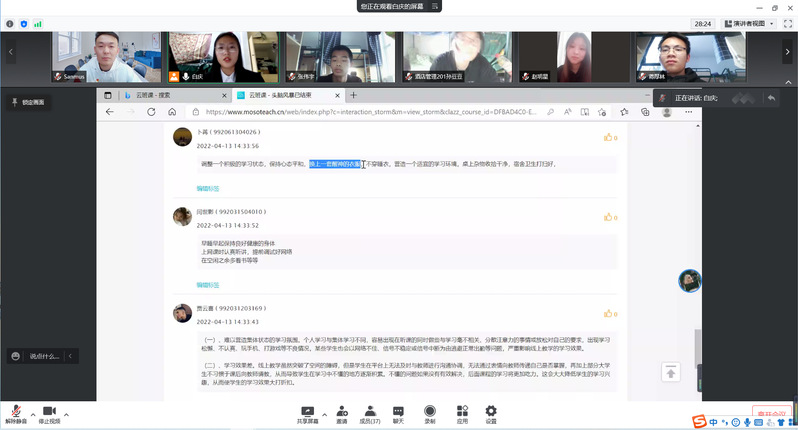Open the meeting settings (设置) gear icon

tap(491, 411)
